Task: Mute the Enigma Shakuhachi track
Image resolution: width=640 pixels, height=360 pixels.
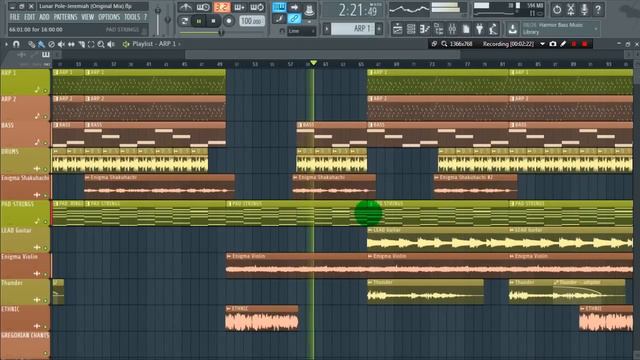Action: (x=45, y=195)
